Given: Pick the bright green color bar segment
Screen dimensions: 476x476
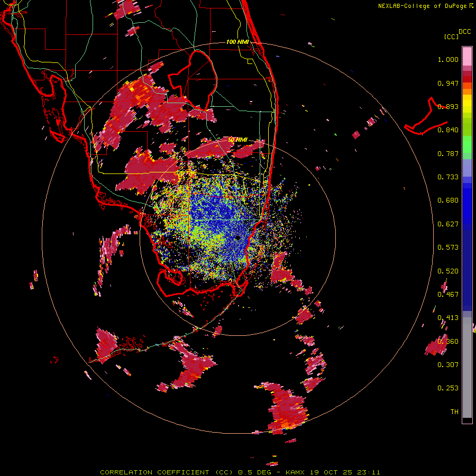Looking at the screenshot, I should (467, 144).
